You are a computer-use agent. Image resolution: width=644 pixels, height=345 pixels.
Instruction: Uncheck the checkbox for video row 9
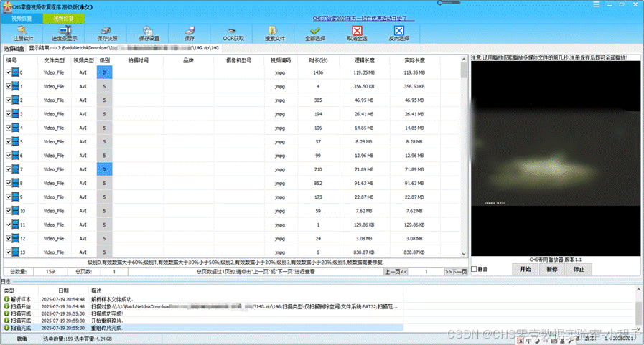[8, 197]
